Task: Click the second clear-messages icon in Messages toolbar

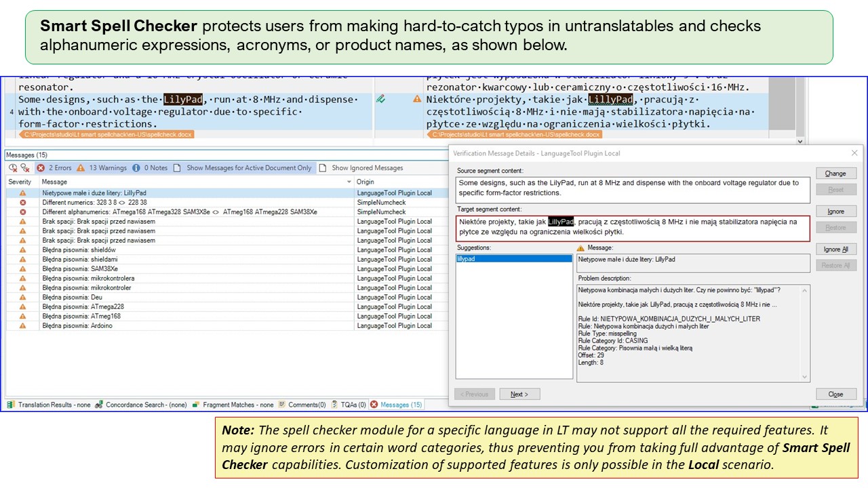Action: 25,168
